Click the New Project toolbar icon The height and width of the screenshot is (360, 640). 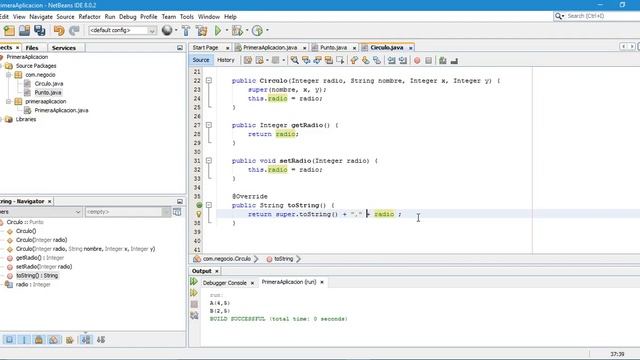point(9,31)
